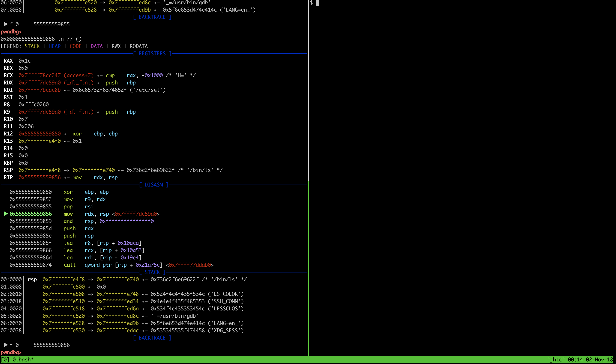Click the RSI register value 0x1
Image resolution: width=616 pixels, height=364 pixels.
[23, 97]
